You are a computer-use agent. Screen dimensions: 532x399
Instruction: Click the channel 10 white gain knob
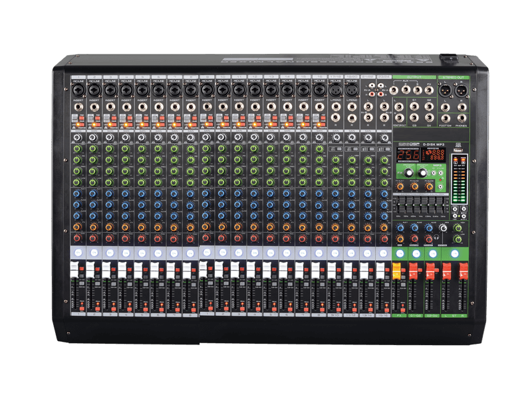(222, 138)
